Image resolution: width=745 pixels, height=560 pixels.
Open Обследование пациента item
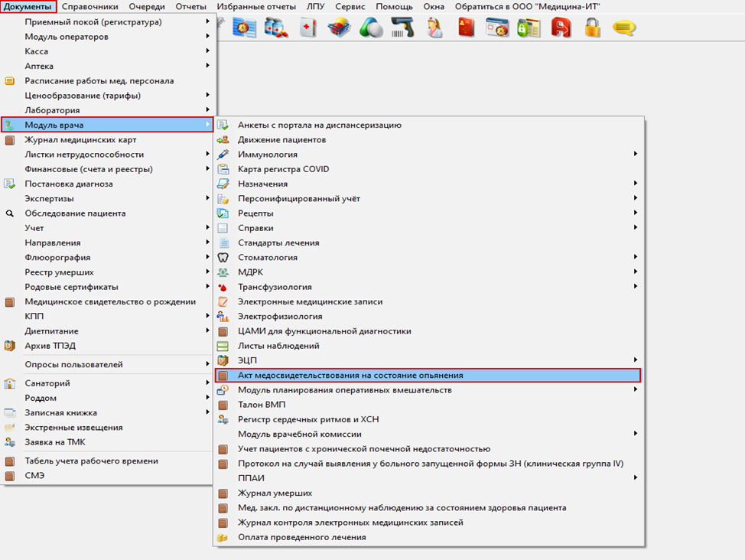pyautogui.click(x=107, y=213)
